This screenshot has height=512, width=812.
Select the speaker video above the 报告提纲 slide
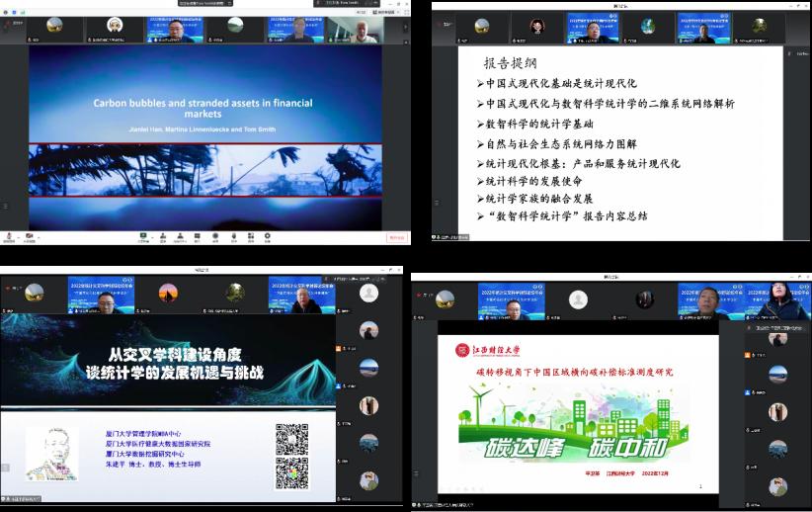click(x=601, y=29)
